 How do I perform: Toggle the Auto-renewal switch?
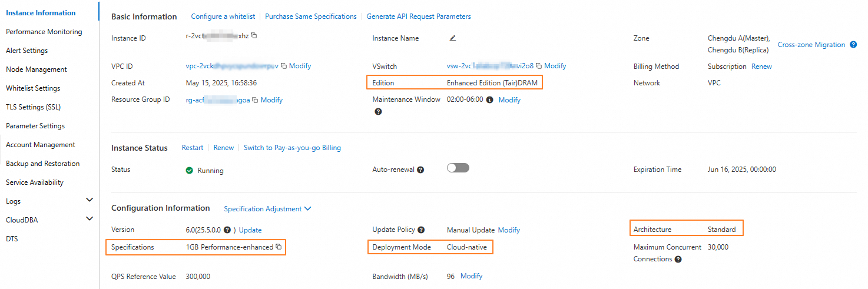point(458,168)
